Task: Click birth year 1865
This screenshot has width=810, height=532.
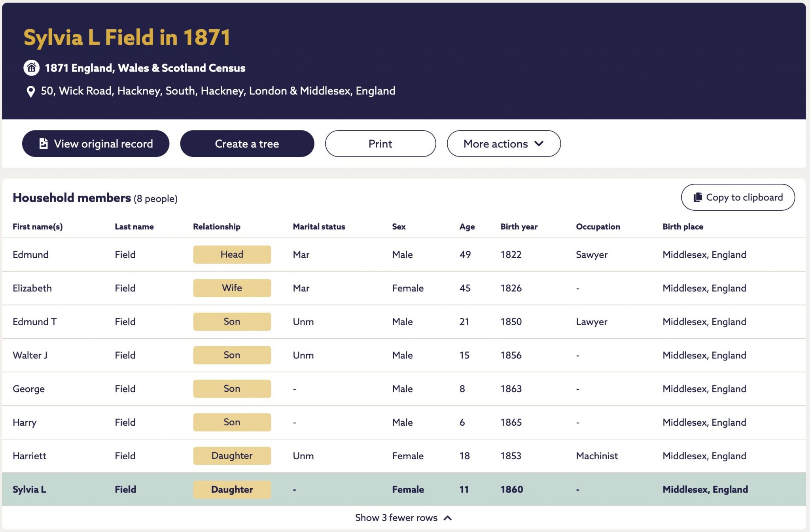Action: tap(511, 422)
